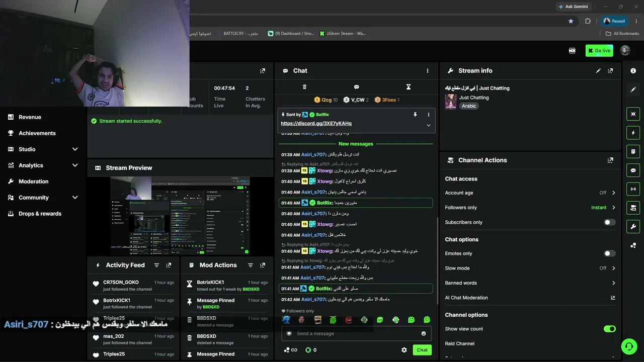The height and width of the screenshot is (362, 644).
Task: Pop out the Activity Feed panel
Action: tap(169, 265)
